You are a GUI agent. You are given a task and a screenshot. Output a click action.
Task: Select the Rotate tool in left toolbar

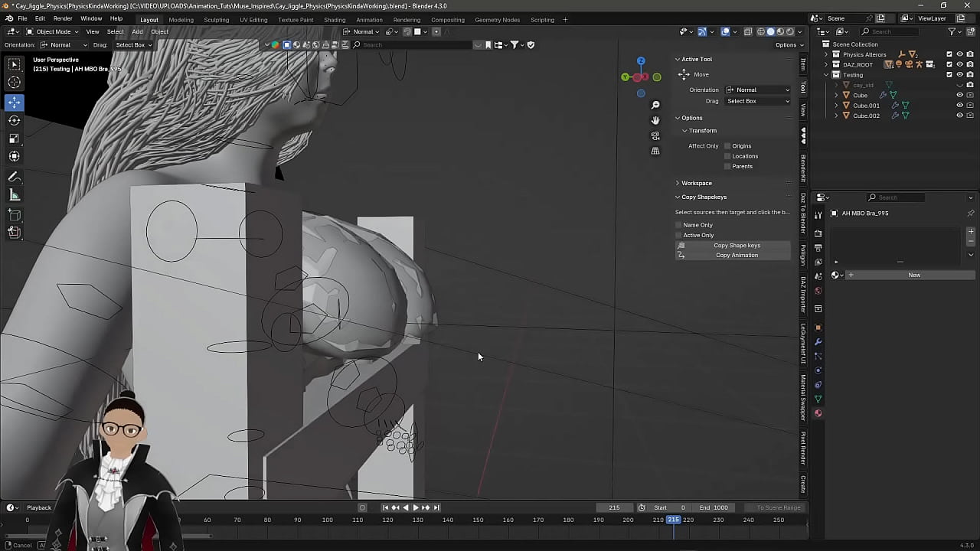tap(14, 120)
